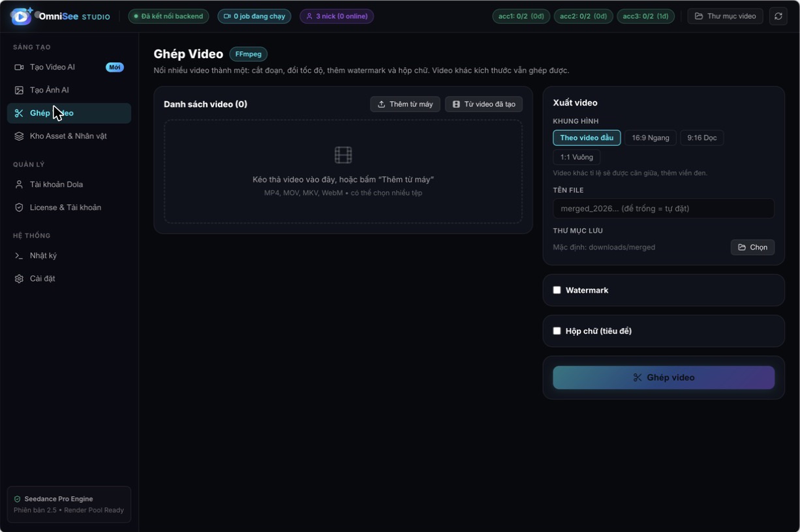Click the Seedance Pro Engine info card
The image size is (800, 532).
[x=69, y=505]
